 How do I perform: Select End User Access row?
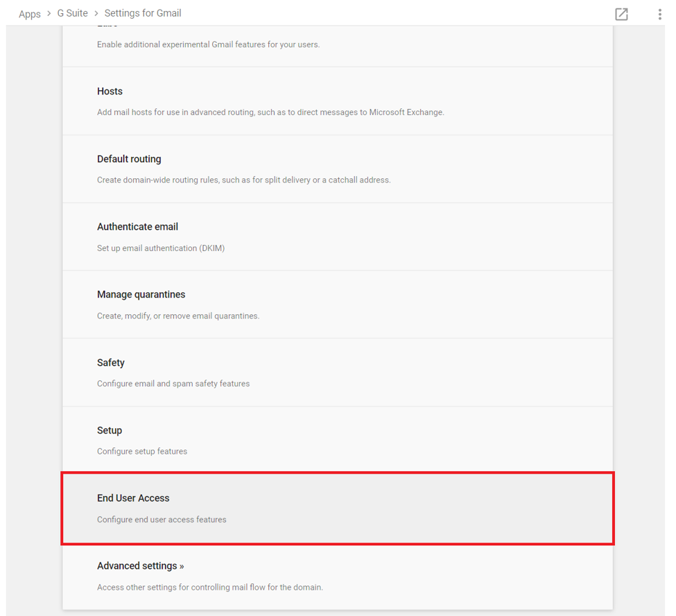click(x=338, y=508)
